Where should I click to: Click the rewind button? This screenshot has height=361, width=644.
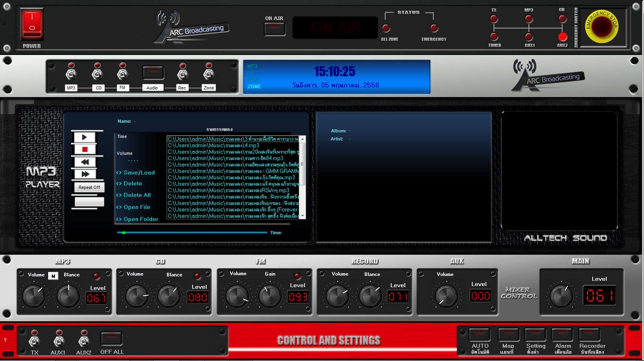85,162
